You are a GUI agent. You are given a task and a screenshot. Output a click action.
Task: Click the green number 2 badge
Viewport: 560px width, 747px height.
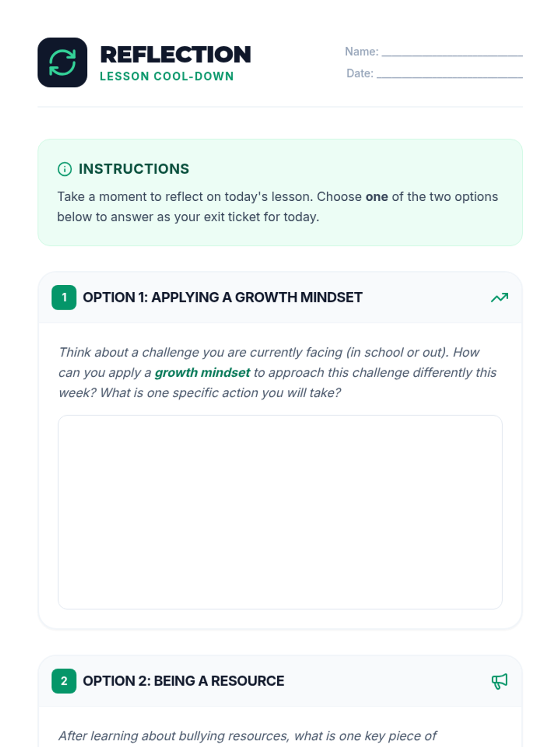coord(64,681)
